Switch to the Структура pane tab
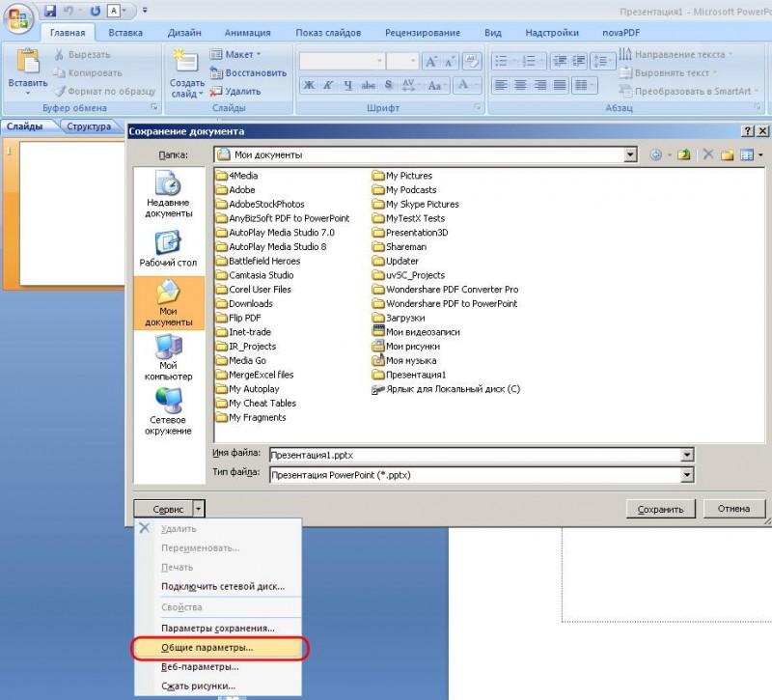This screenshot has width=772, height=700. pyautogui.click(x=89, y=126)
